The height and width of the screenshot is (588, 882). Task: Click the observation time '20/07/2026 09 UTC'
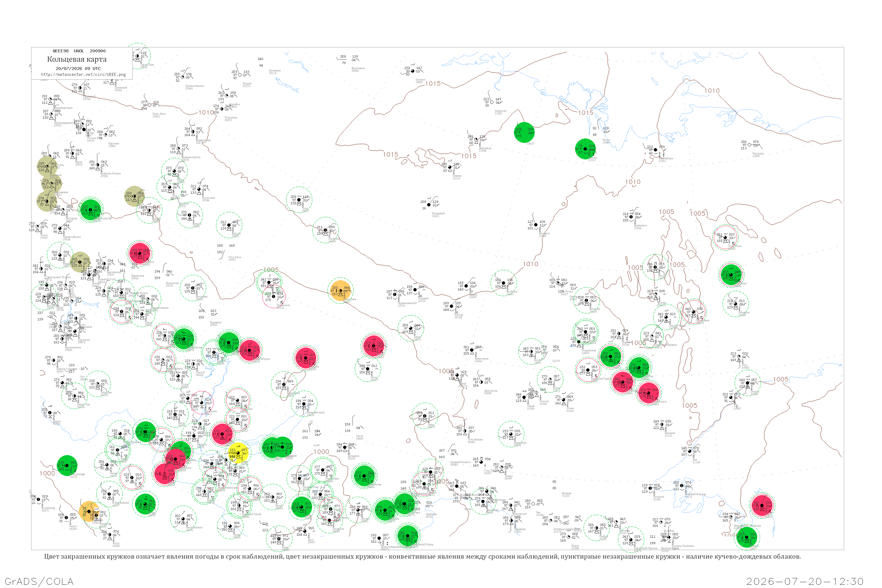point(78,69)
